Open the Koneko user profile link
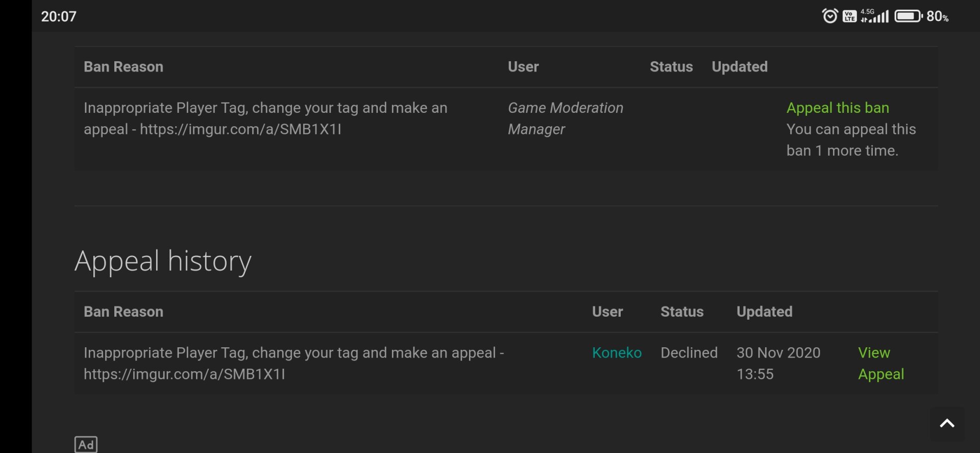The height and width of the screenshot is (453, 980). pos(617,353)
